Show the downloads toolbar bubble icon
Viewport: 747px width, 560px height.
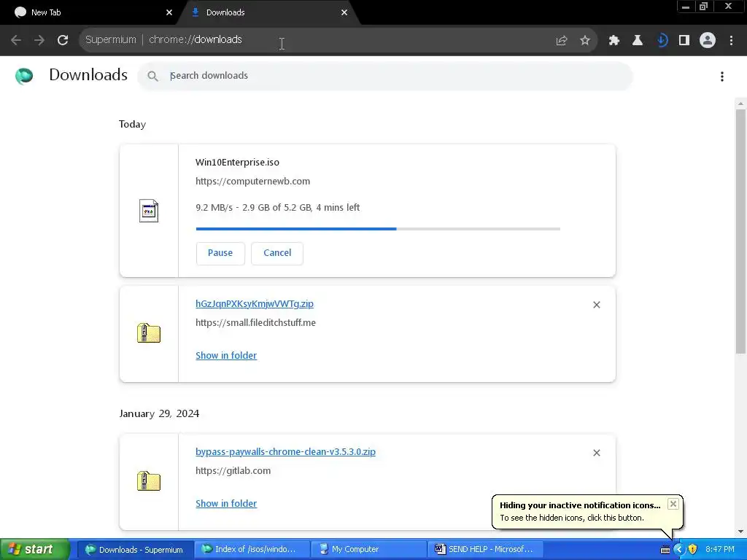point(662,41)
